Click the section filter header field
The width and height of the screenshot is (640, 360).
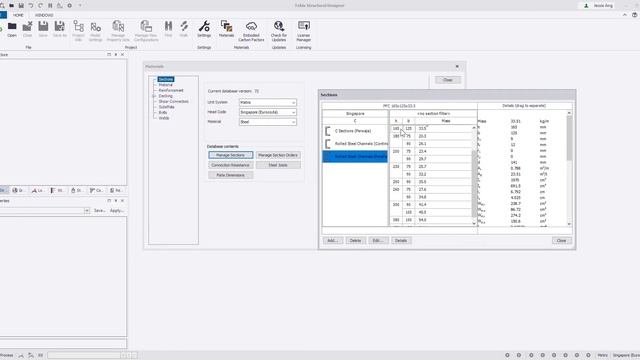(433, 113)
